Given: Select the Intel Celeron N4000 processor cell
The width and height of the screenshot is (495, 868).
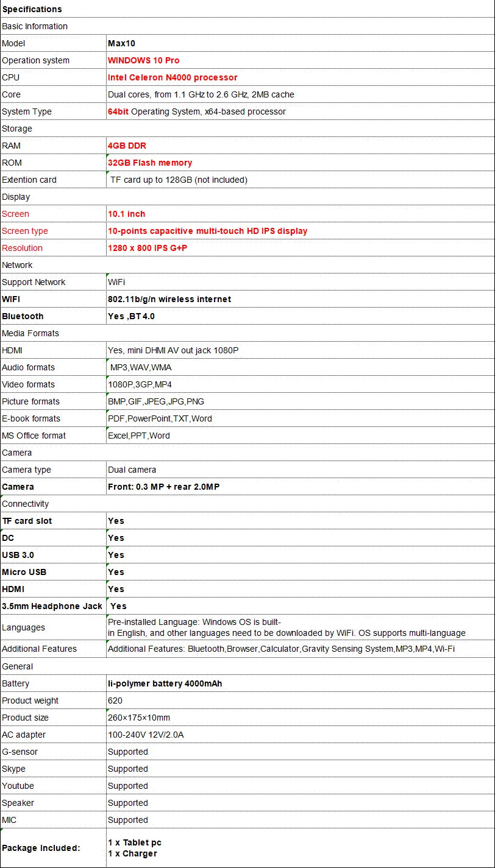Looking at the screenshot, I should point(301,77).
